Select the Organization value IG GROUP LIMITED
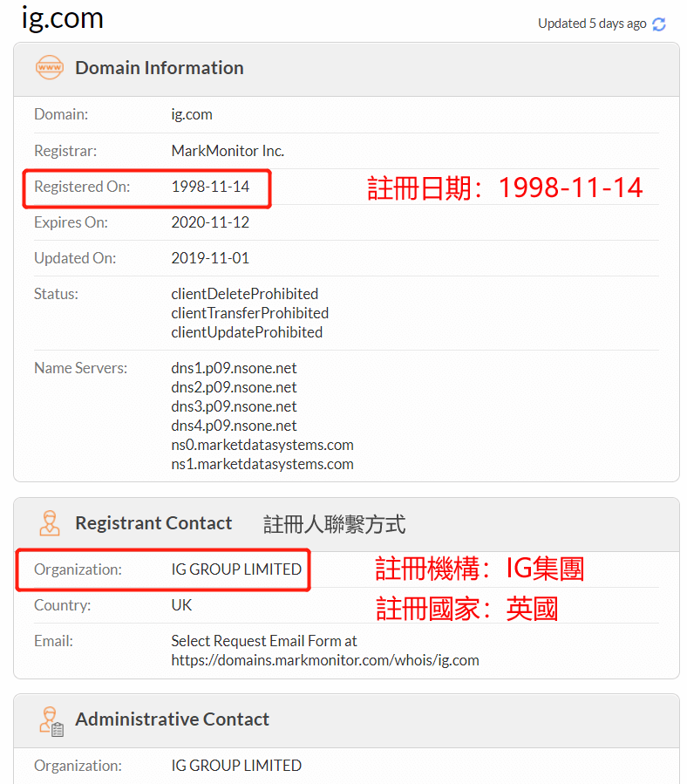The width and height of the screenshot is (687, 784). tap(236, 569)
